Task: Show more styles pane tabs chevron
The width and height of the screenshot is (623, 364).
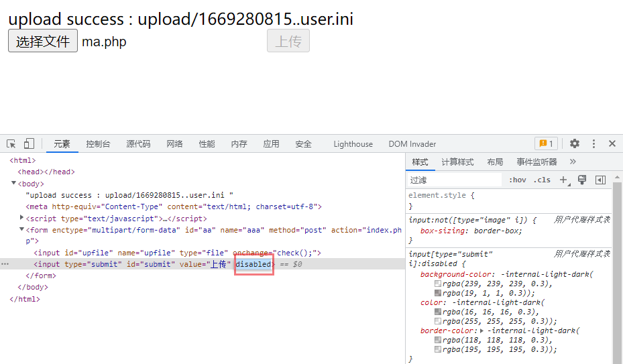Action: (x=573, y=162)
